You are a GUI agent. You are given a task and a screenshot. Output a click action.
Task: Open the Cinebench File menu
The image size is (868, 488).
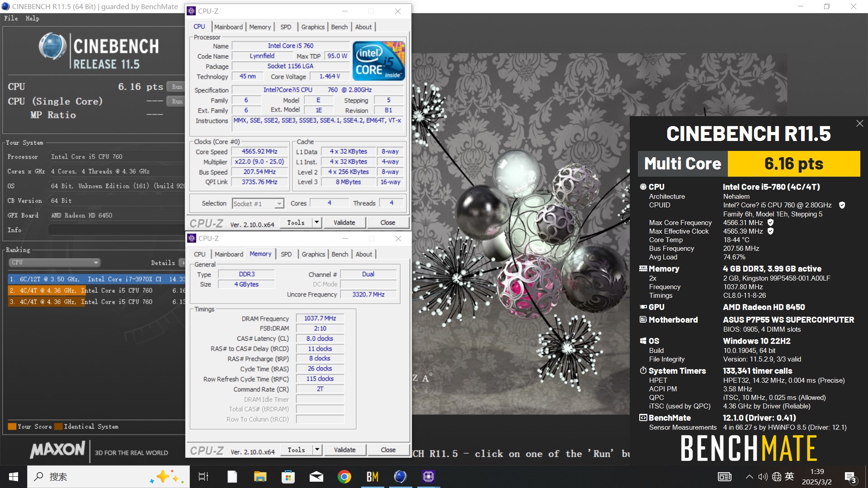[11, 19]
